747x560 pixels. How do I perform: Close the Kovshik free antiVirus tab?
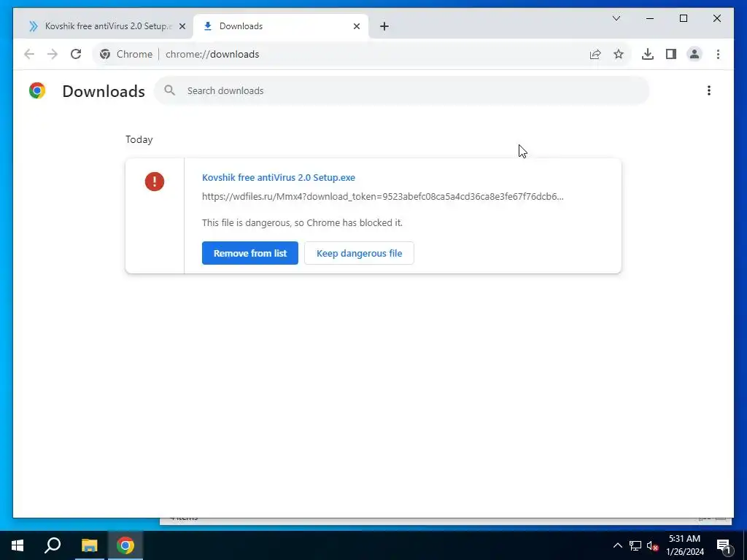pyautogui.click(x=182, y=26)
